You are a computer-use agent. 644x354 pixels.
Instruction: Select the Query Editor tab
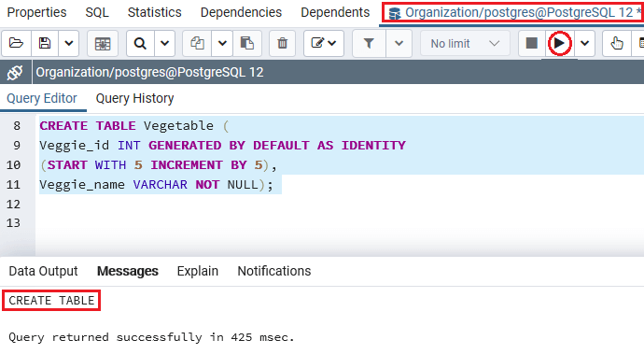click(42, 98)
